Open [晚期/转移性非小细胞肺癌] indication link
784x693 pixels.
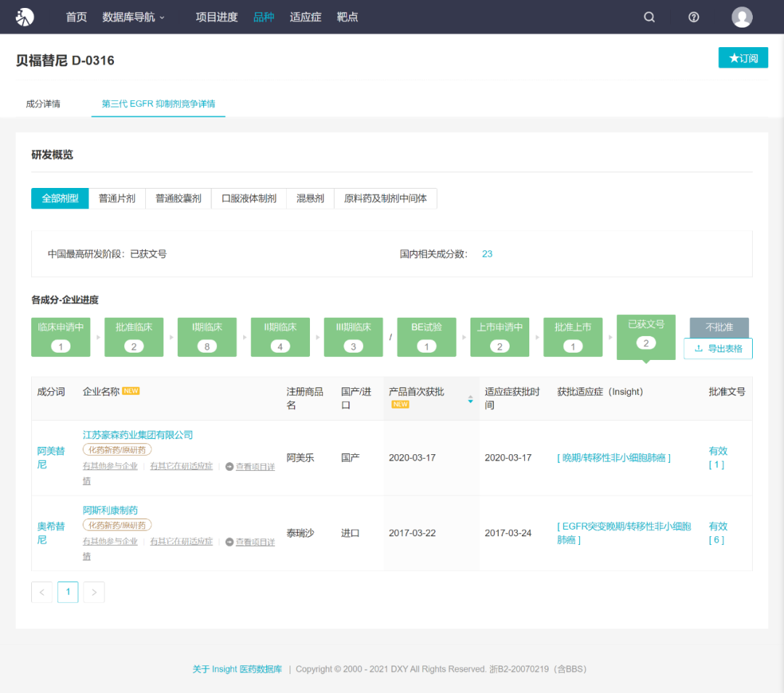pyautogui.click(x=613, y=458)
